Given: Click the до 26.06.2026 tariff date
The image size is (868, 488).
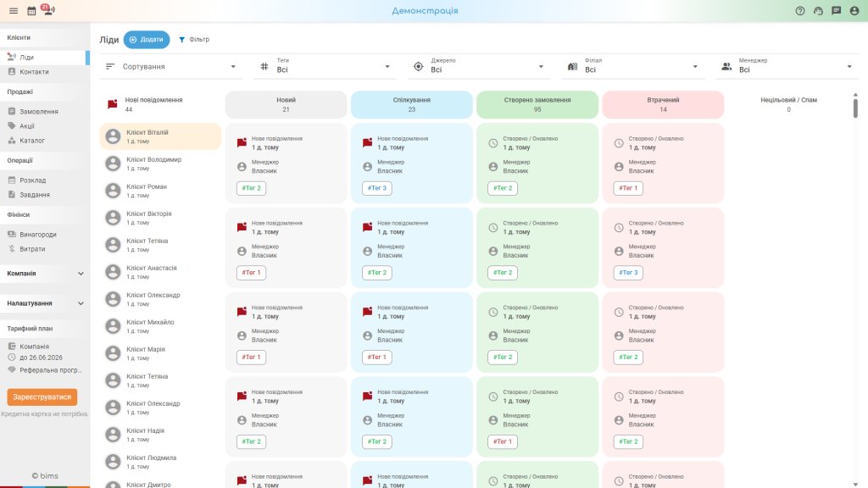Looking at the screenshot, I should (41, 358).
